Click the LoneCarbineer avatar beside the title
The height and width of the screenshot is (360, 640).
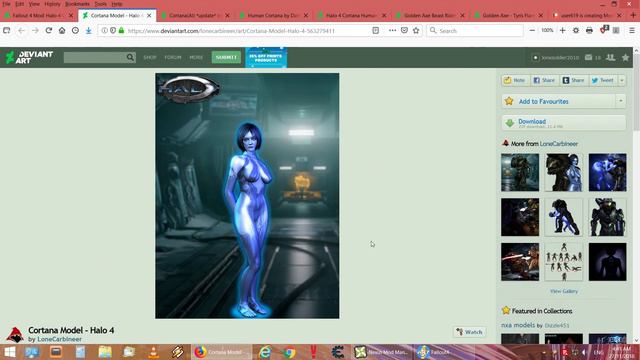15,334
